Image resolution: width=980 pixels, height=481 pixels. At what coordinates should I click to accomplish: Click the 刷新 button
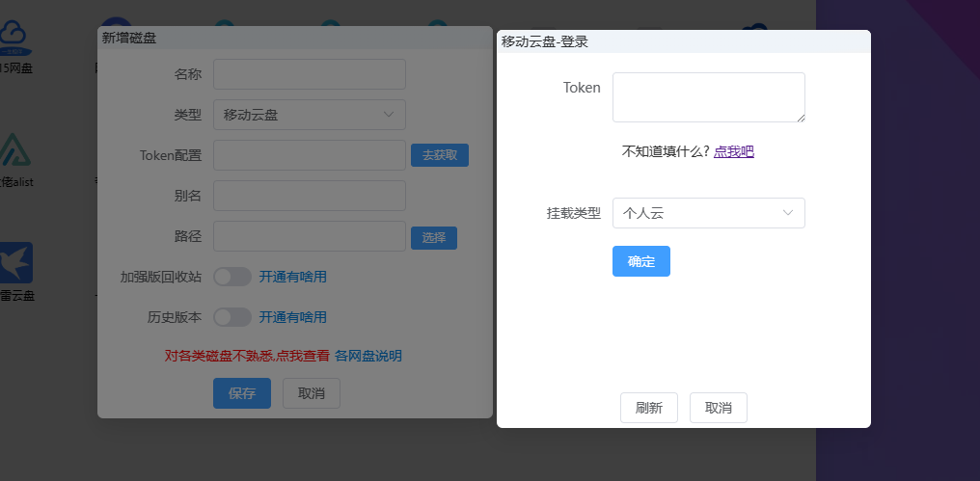coord(649,408)
